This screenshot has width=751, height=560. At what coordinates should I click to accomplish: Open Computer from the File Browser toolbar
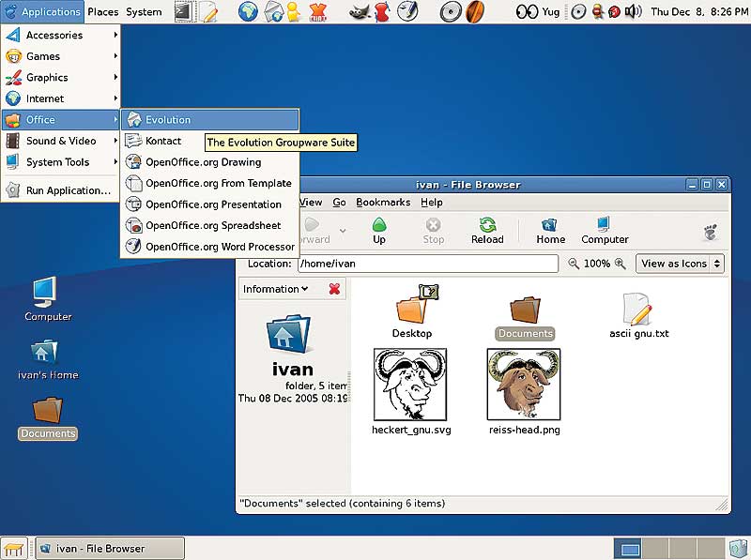tap(605, 230)
